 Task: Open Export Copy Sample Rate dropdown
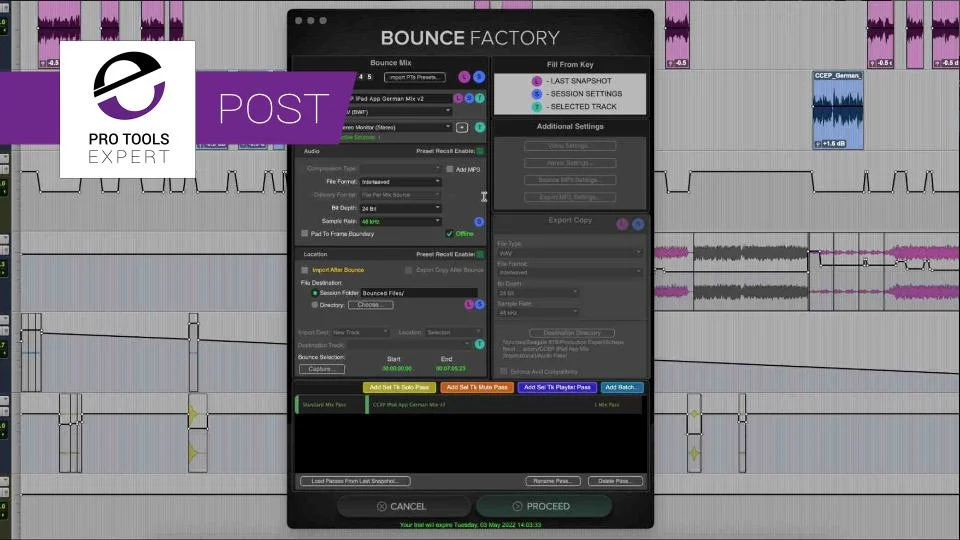[538, 313]
